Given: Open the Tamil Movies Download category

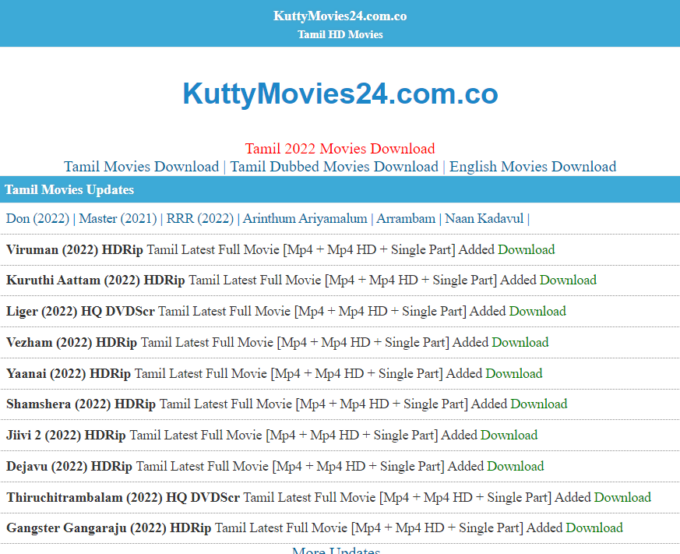Looking at the screenshot, I should [141, 167].
